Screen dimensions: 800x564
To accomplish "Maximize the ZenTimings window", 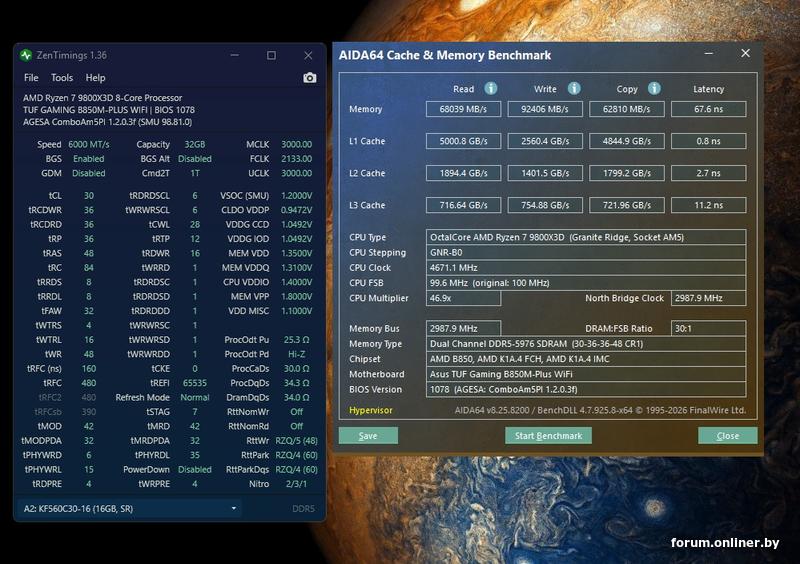I will (x=271, y=55).
